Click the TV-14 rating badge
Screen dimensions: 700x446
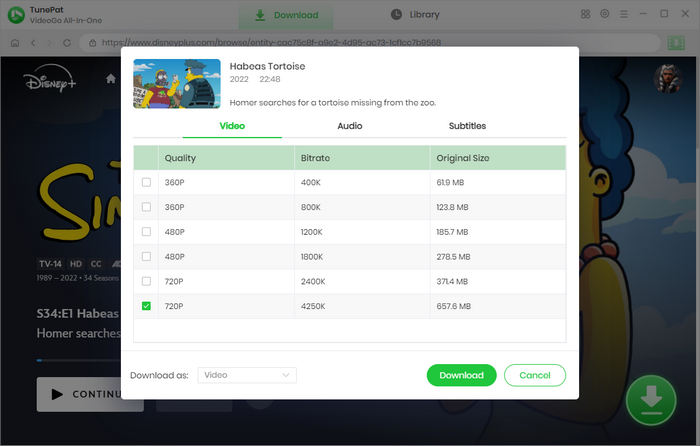(x=50, y=264)
